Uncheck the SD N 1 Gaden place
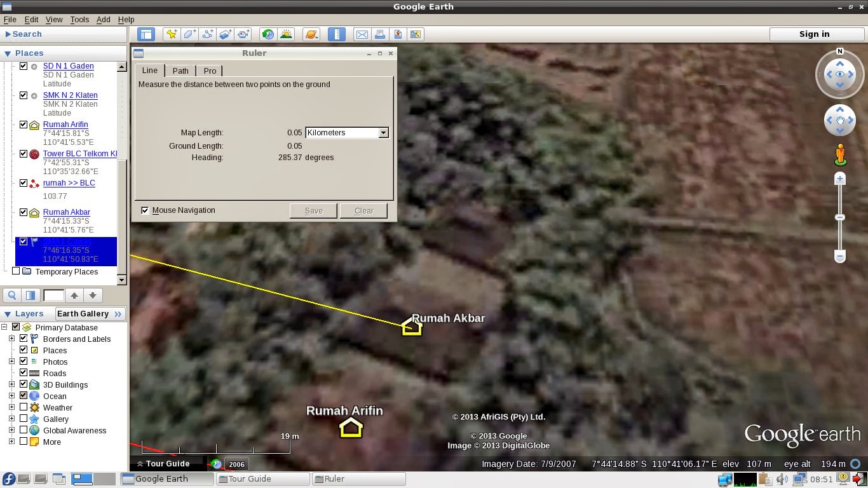The height and width of the screenshot is (488, 868). (x=24, y=66)
